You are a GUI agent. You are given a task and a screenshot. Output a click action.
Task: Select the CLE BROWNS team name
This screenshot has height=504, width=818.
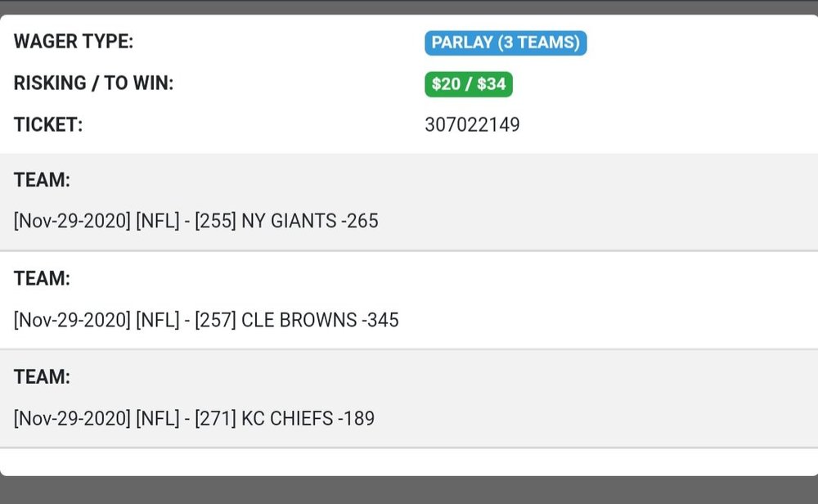click(x=299, y=320)
